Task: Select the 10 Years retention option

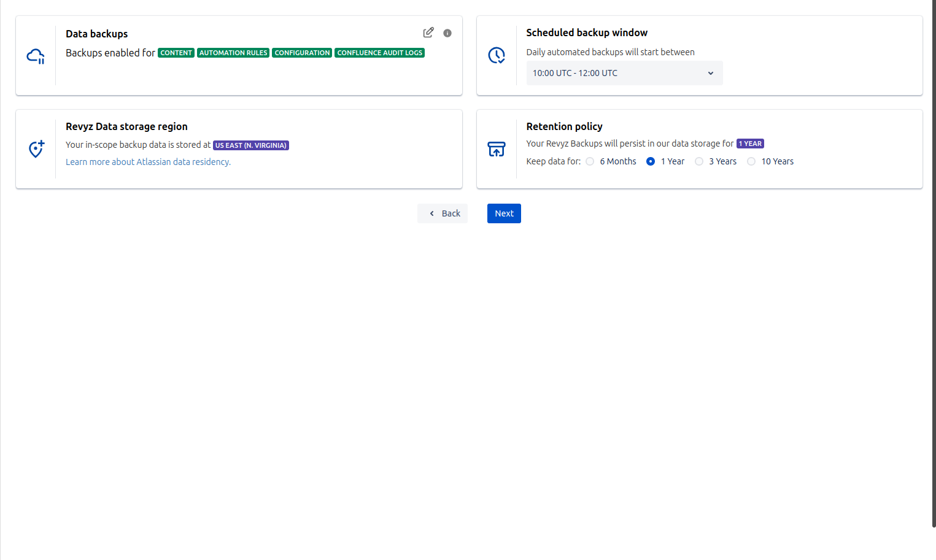Action: 751,161
